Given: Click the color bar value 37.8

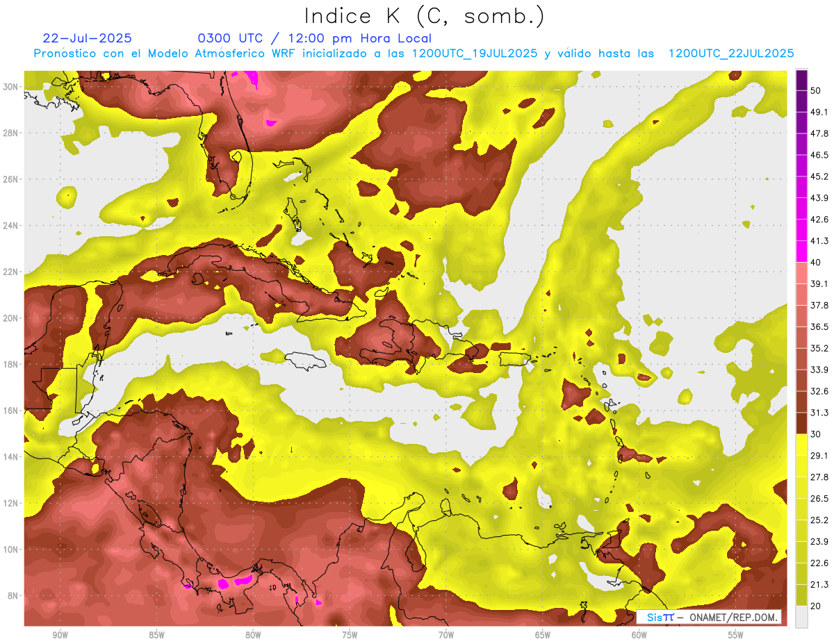Looking at the screenshot, I should tap(819, 305).
